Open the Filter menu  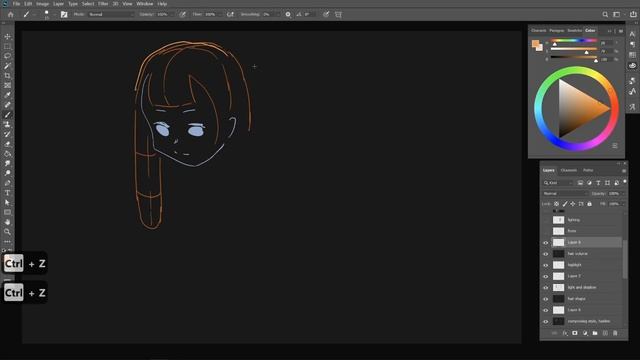click(x=103, y=4)
